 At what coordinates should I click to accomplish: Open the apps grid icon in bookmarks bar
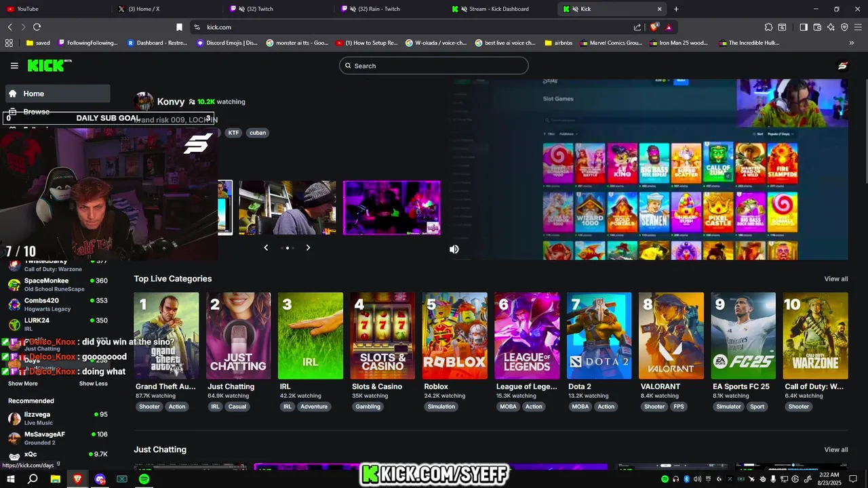(x=9, y=43)
